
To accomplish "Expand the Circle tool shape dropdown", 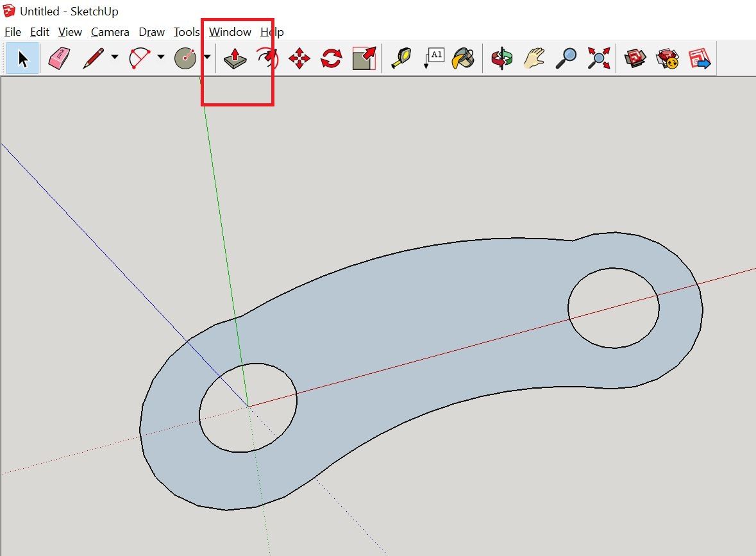I will [206, 58].
